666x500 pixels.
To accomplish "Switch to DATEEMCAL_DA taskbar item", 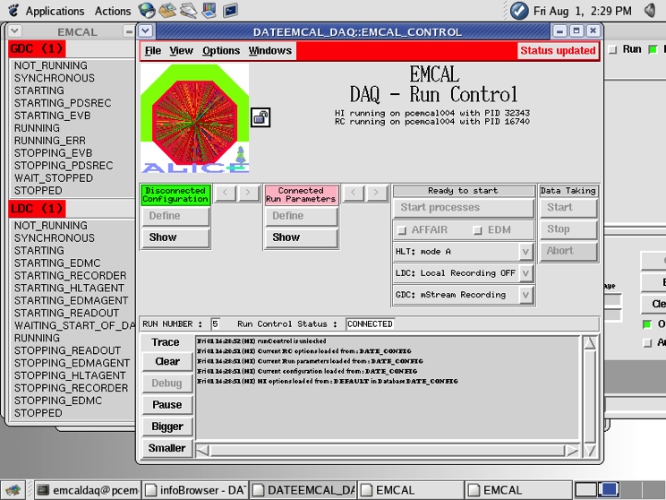I will pyautogui.click(x=303, y=490).
